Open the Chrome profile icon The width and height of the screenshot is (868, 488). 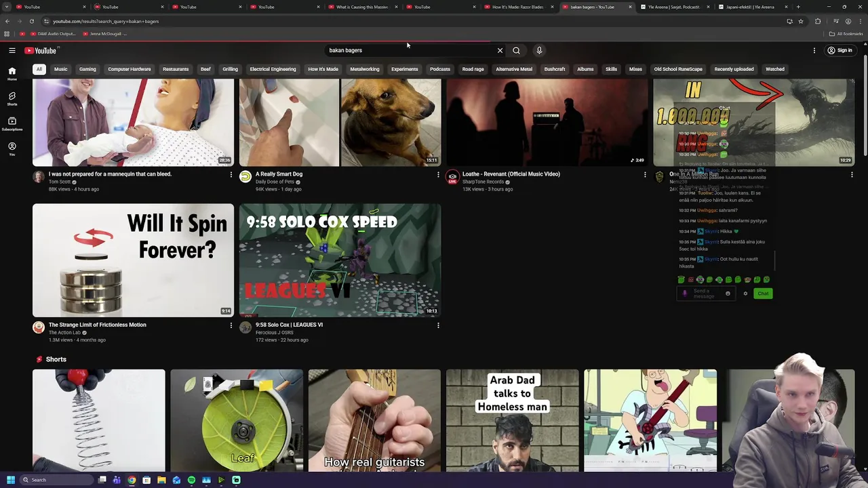(x=848, y=21)
